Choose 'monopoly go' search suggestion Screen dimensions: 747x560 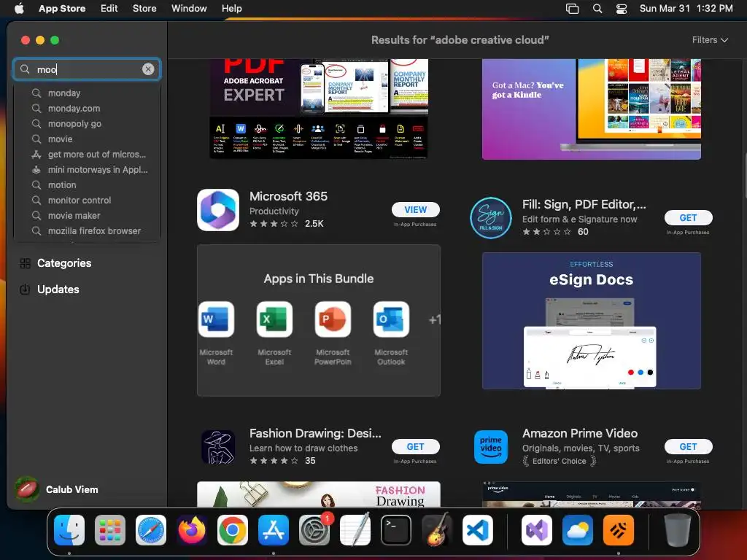coord(88,123)
